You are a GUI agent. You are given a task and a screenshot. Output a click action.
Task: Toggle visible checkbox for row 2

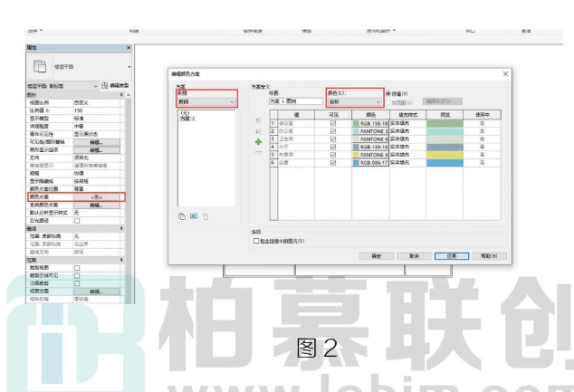tap(333, 131)
